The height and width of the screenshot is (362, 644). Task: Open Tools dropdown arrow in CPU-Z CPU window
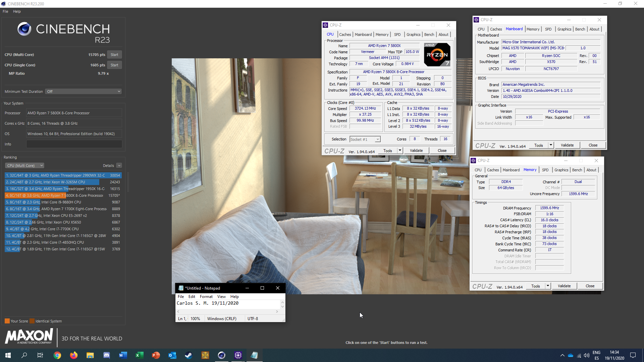tap(400, 151)
